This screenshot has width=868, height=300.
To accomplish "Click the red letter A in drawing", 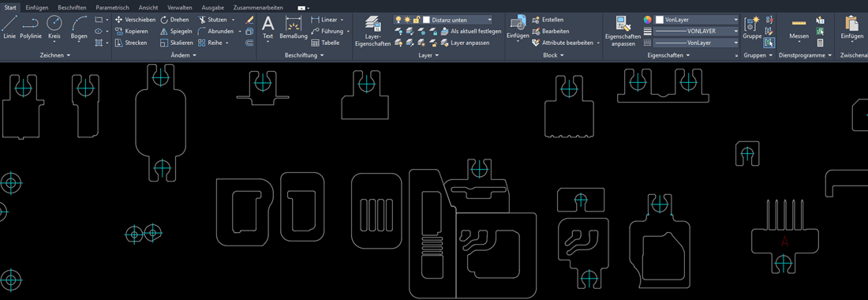I will coord(784,242).
